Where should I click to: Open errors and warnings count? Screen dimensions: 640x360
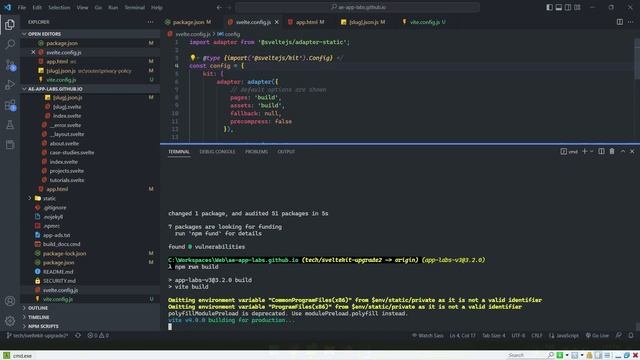pos(98,336)
